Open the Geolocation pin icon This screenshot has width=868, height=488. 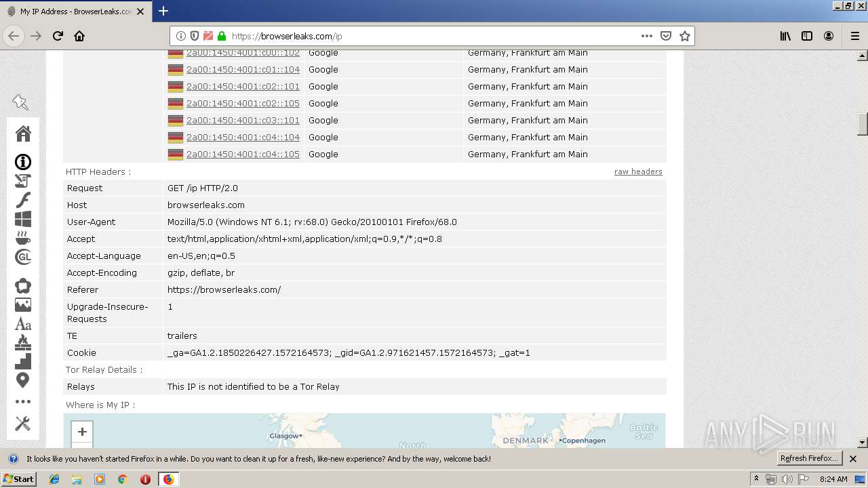[x=23, y=380]
